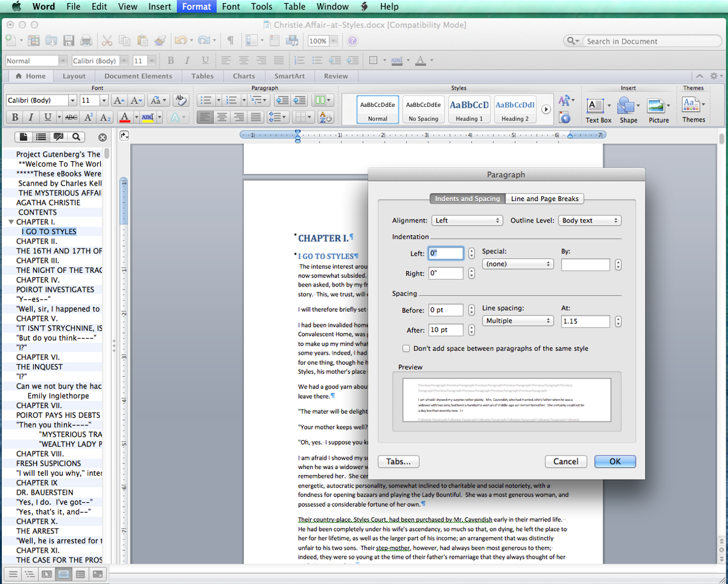The width and height of the screenshot is (728, 584).
Task: Click the Tabs... button
Action: tap(398, 462)
